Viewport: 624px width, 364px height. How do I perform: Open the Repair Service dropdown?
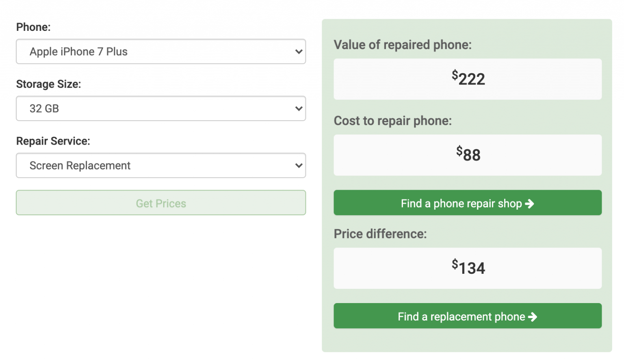[161, 165]
